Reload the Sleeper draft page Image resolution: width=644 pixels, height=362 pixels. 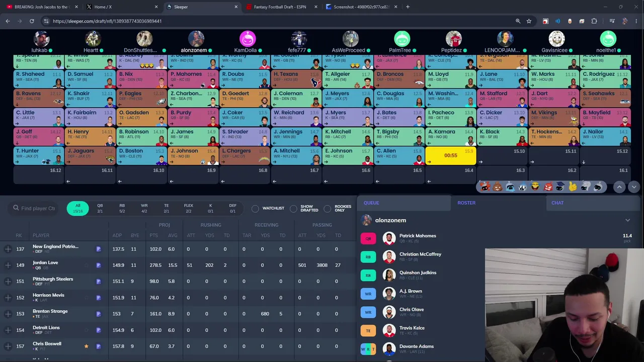tap(32, 21)
